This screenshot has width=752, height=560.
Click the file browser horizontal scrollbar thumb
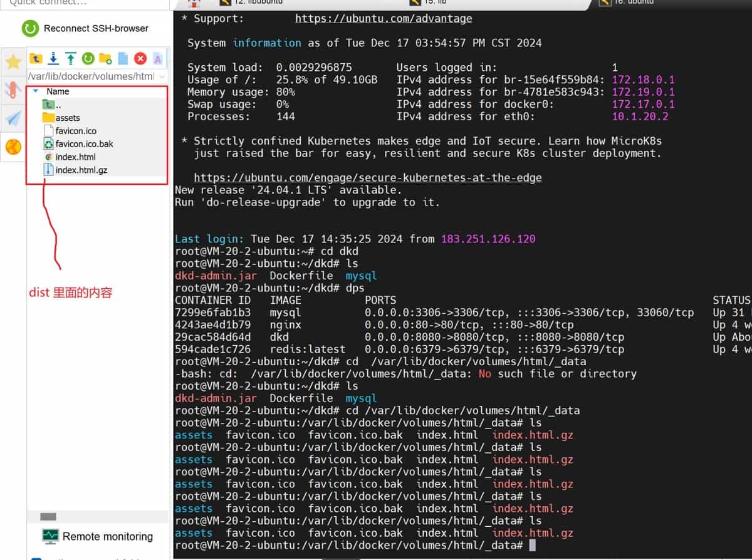click(48, 517)
